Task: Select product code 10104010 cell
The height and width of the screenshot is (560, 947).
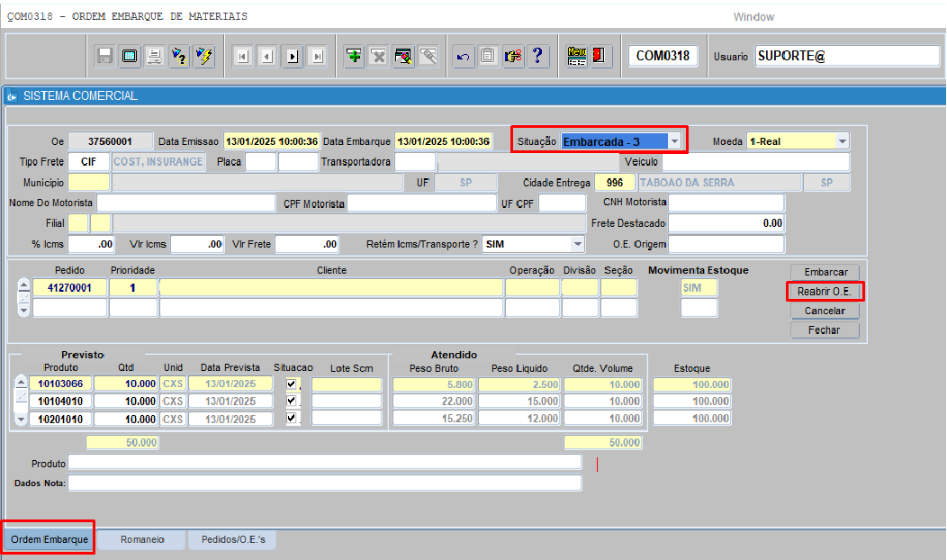Action: (x=60, y=402)
